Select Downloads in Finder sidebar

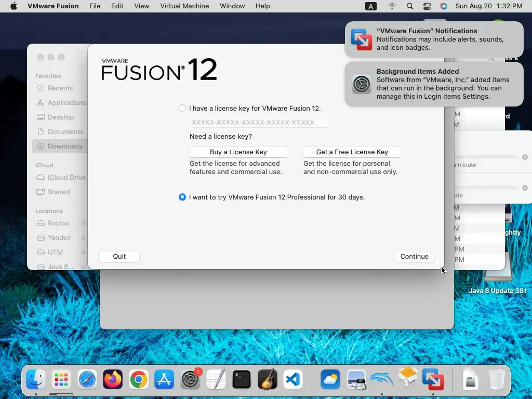(x=60, y=146)
